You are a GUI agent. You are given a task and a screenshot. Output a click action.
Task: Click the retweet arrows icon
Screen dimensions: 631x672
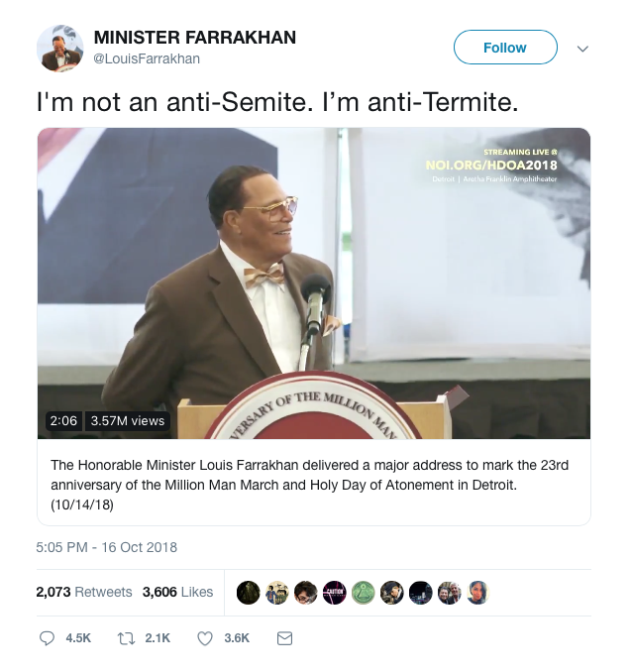pos(127,638)
